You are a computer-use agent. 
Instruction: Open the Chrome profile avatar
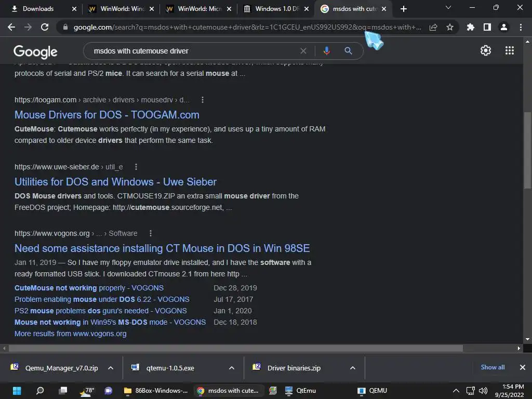click(504, 27)
